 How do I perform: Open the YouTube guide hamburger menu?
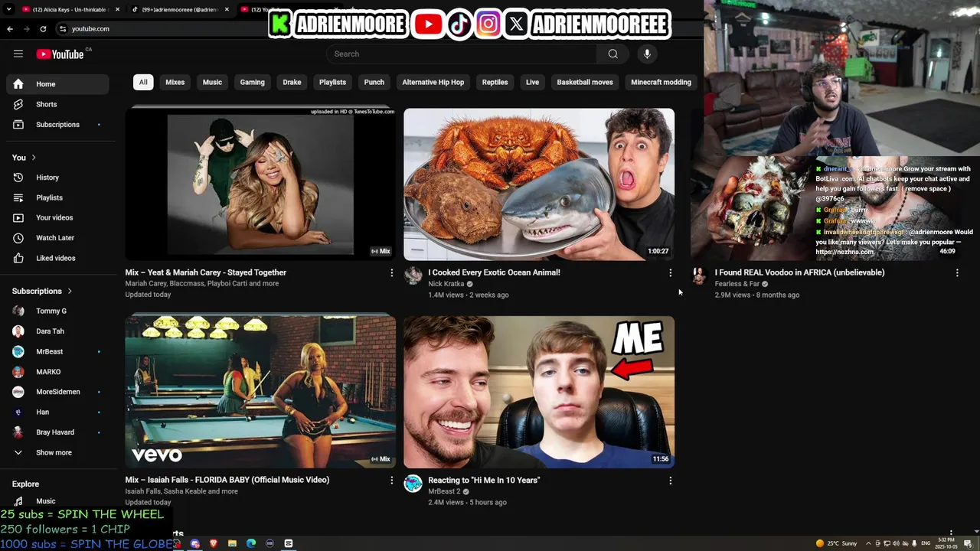pyautogui.click(x=18, y=54)
